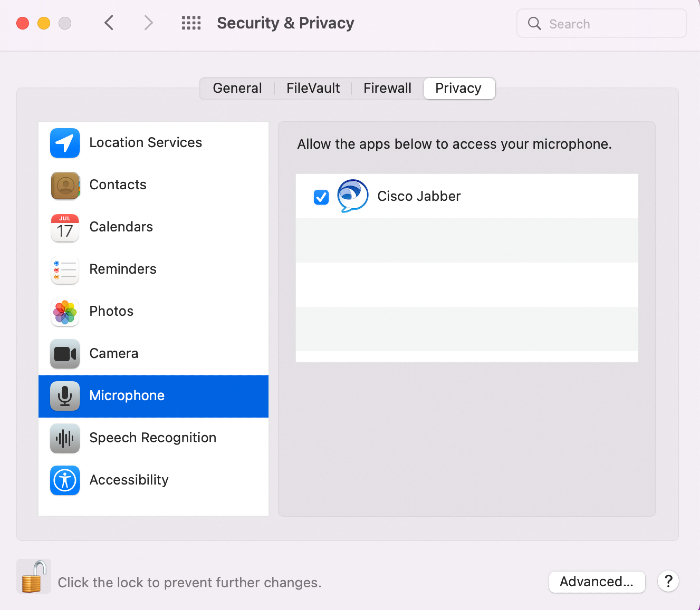Screen dimensions: 700x610
Task: Go back with the left chevron
Action: 109,22
